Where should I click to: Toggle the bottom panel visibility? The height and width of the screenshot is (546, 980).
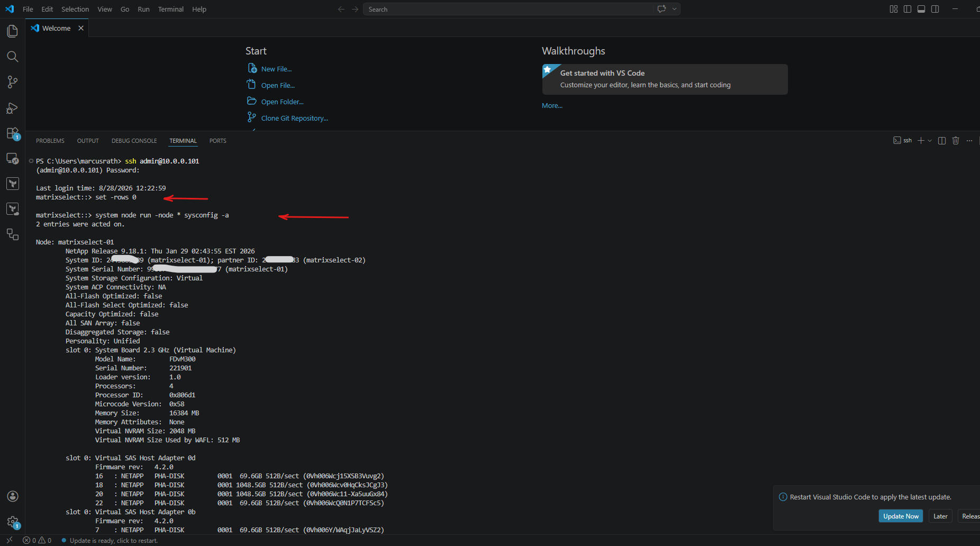[x=921, y=9]
